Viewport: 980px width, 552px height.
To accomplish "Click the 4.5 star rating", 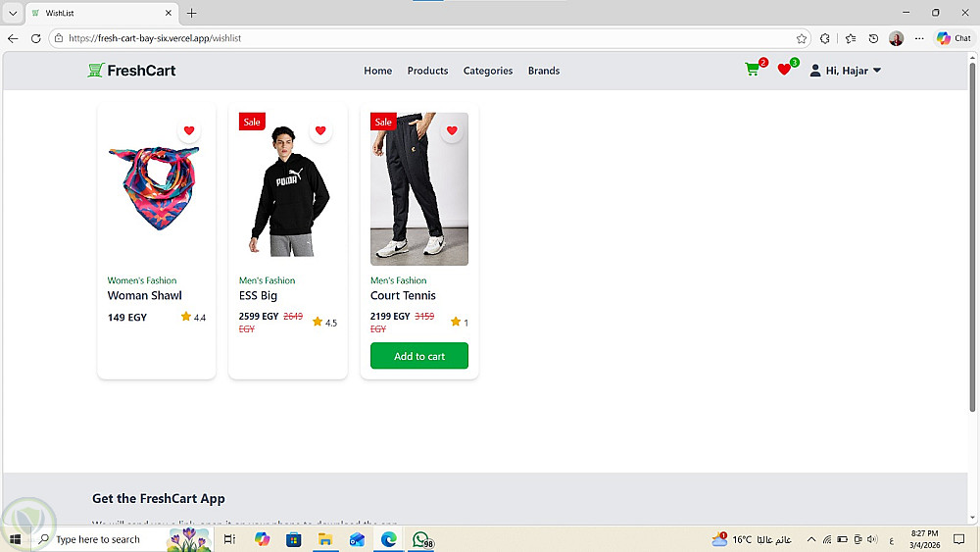I will click(x=324, y=323).
